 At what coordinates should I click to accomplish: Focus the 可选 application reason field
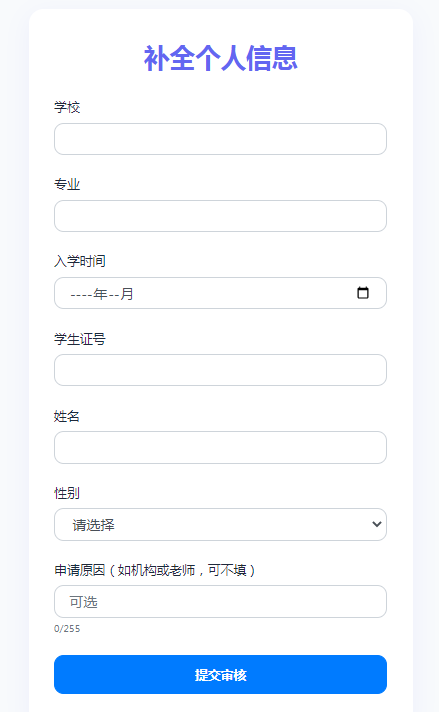pos(220,602)
